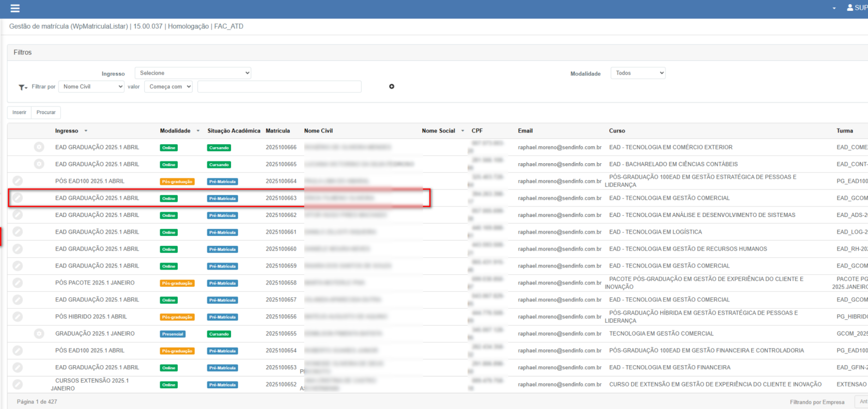The width and height of the screenshot is (868, 409).
Task: Click the 'Situação Acadêmica' column header
Action: (234, 131)
